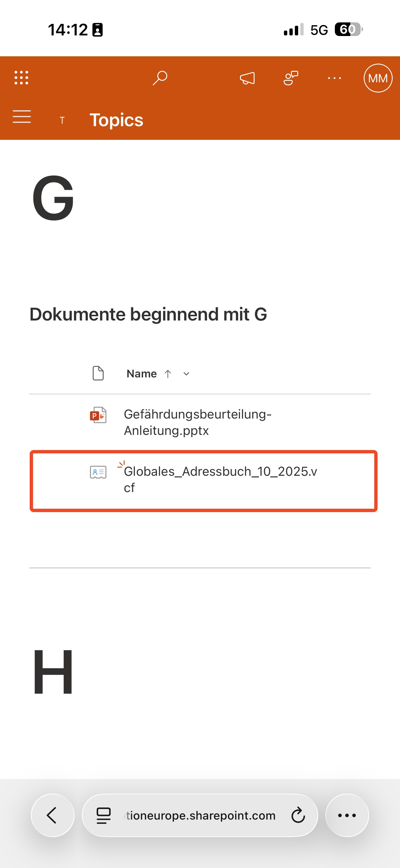
Task: Tap the sharepoint.com address bar
Action: (x=200, y=815)
